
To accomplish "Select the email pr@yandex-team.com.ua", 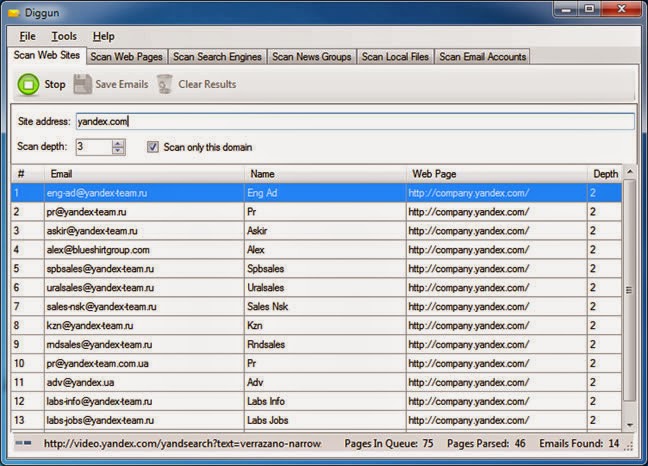I will click(x=98, y=364).
